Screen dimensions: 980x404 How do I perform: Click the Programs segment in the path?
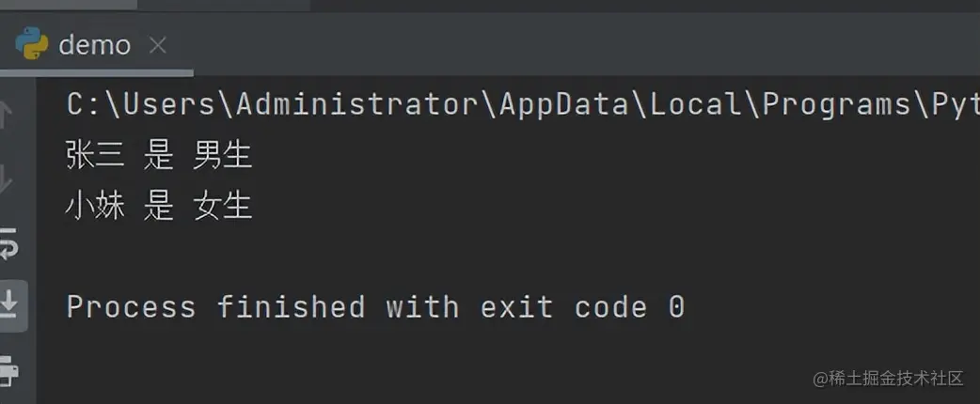click(836, 105)
